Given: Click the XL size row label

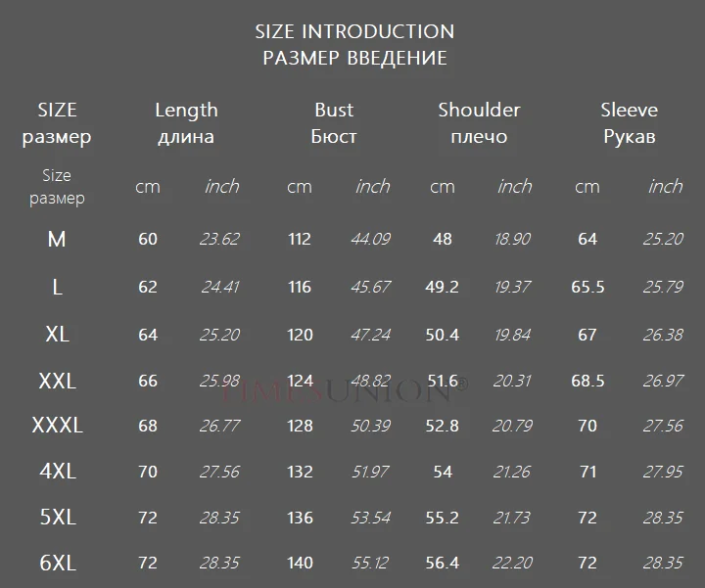Looking at the screenshot, I should point(57,335).
